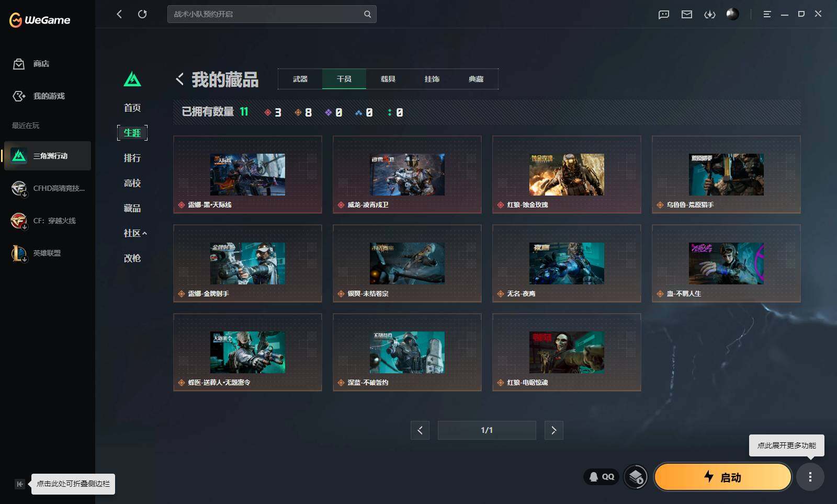The height and width of the screenshot is (504, 837).
Task: Click the user avatar in the title bar
Action: point(732,14)
